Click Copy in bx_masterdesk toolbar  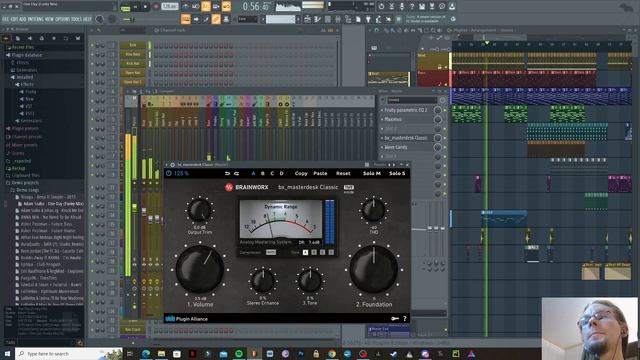pos(301,173)
